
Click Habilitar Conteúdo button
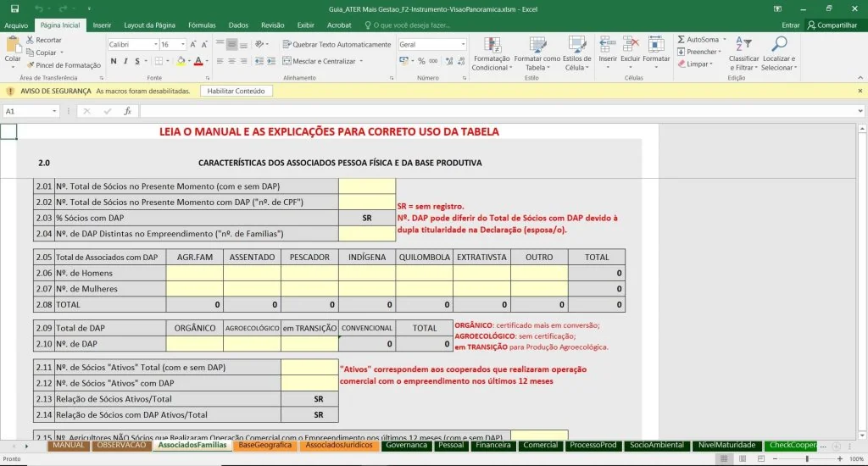236,91
